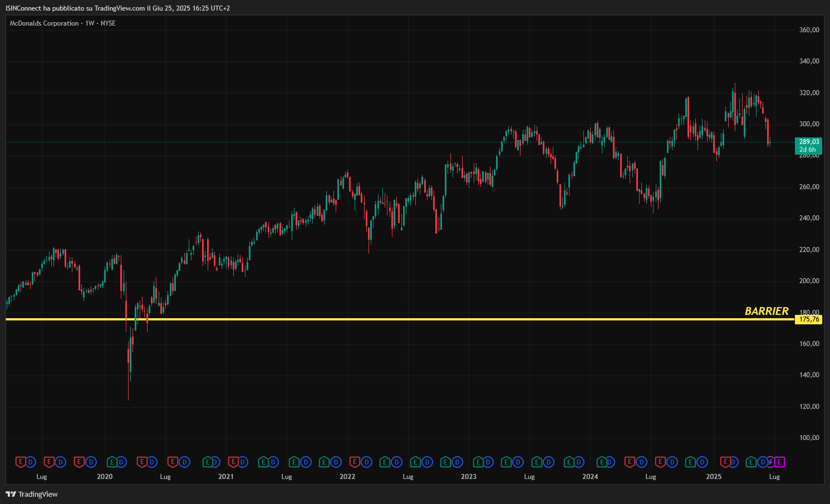The width and height of the screenshot is (830, 504).
Task: Click the yellow 175,76 barrier price tag
Action: tap(809, 319)
